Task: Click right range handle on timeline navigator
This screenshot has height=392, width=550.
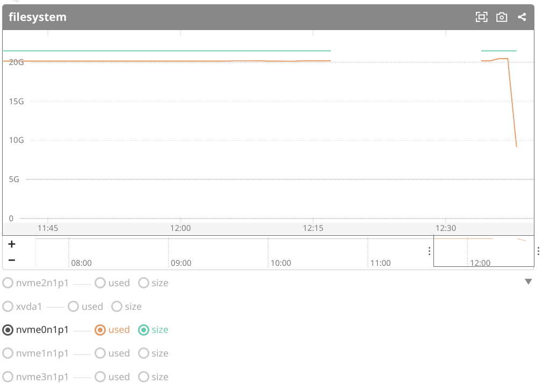Action: (538, 251)
